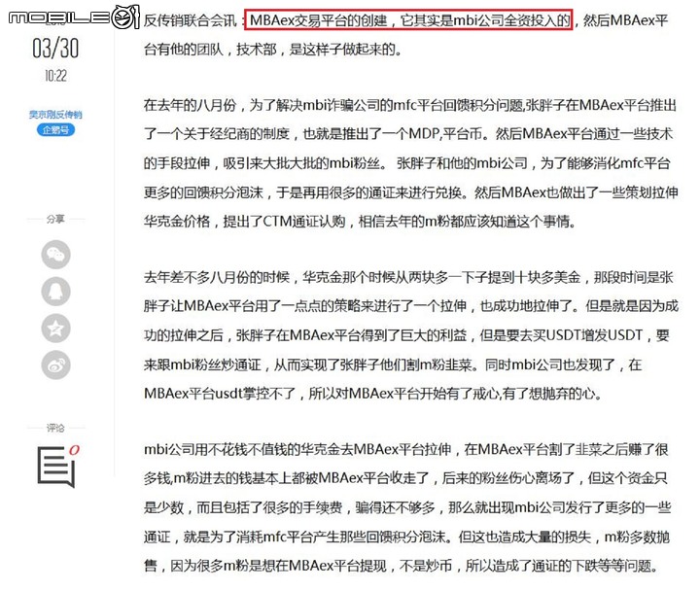Click the line starting MBAex平台usdt掌控不了
700x590 pixels.
click(x=373, y=394)
